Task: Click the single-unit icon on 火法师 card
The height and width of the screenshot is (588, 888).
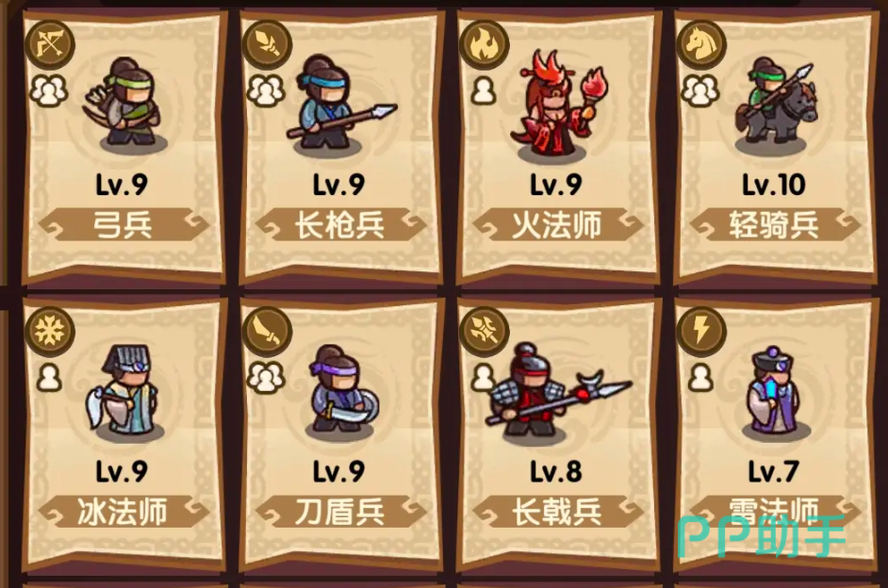Action: coord(483,90)
